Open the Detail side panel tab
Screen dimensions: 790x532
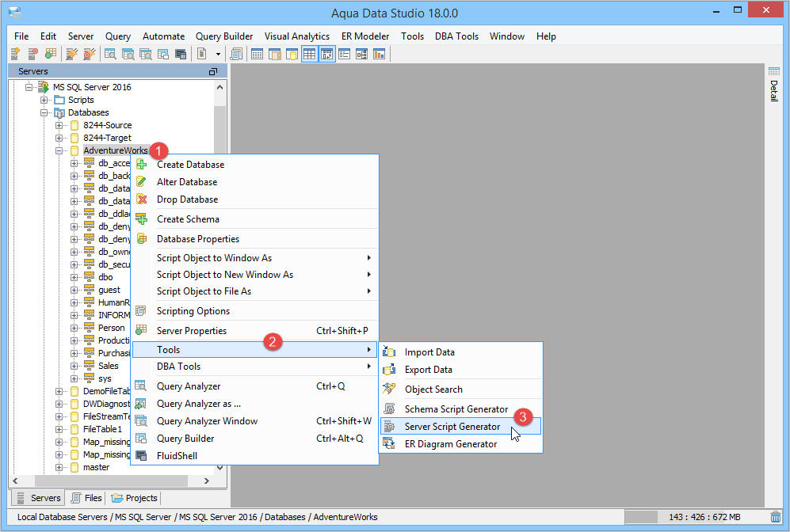pyautogui.click(x=774, y=85)
